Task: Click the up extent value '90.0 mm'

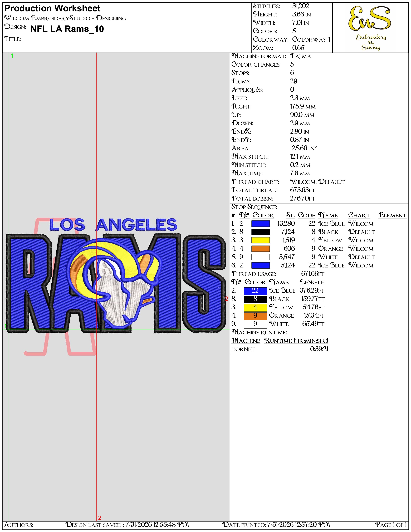Action: (302, 115)
